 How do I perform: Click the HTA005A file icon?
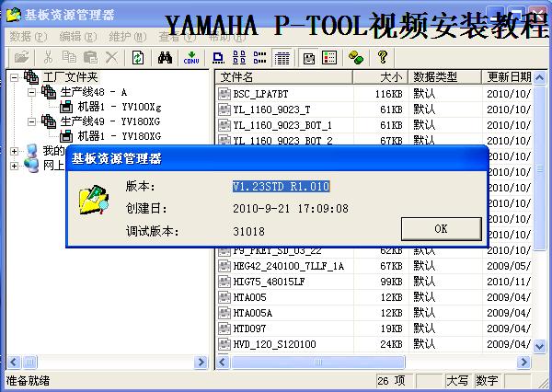[x=224, y=313]
